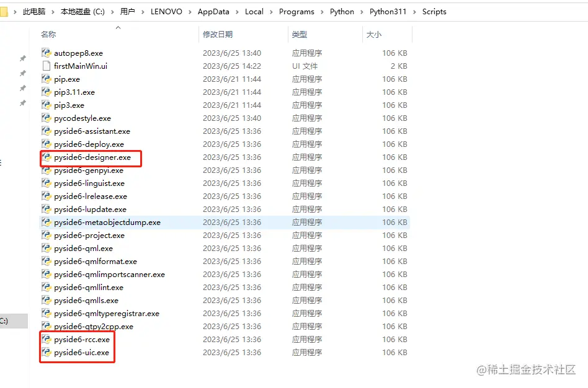Go to AppData folder breadcrumb
This screenshot has height=388, width=588.
tap(213, 12)
